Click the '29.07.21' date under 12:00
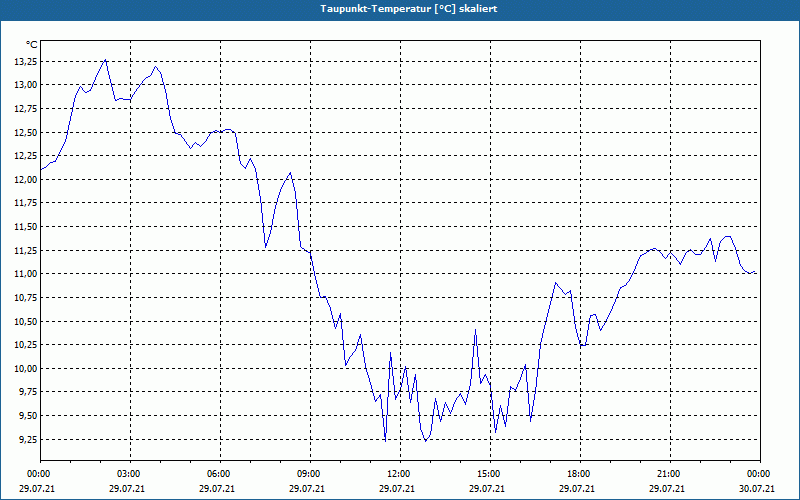Screen dimensions: 800x500 click(398, 489)
